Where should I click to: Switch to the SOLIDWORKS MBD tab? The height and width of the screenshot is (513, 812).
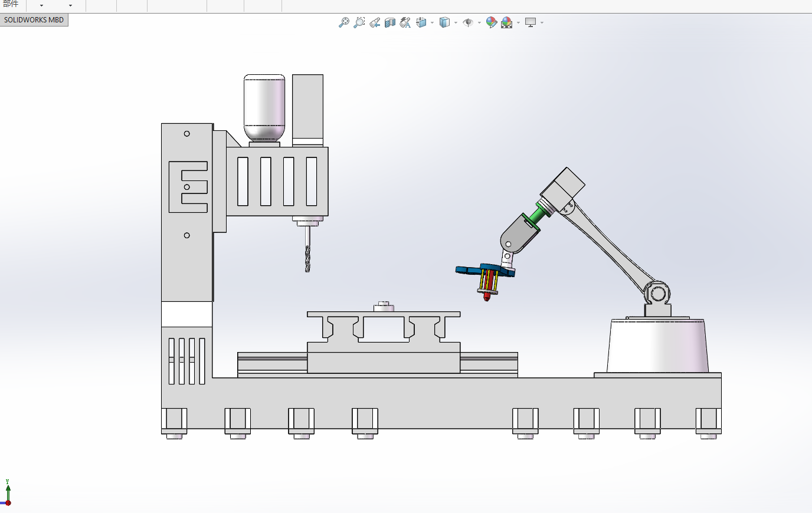pos(34,20)
